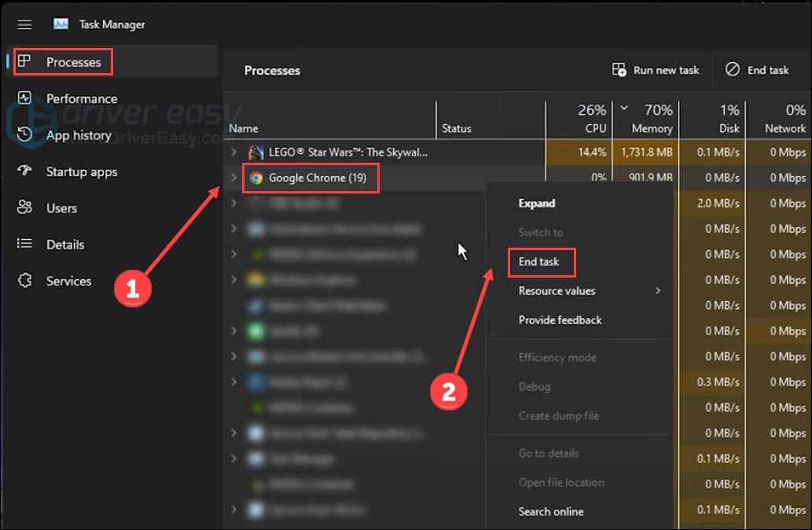812x530 pixels.
Task: Click the Startup apps gauge icon
Action: click(x=24, y=171)
